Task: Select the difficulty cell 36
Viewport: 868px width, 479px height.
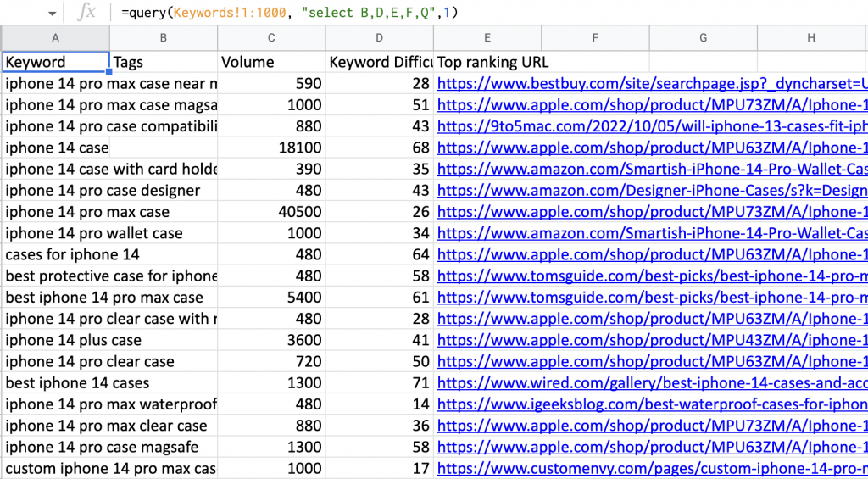Action: [379, 426]
